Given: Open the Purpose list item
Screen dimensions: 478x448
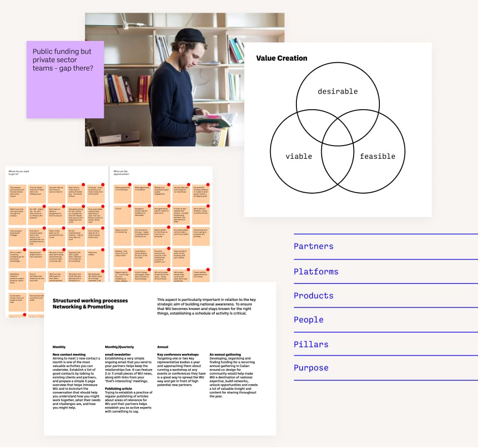Looking at the screenshot, I should pos(385,368).
